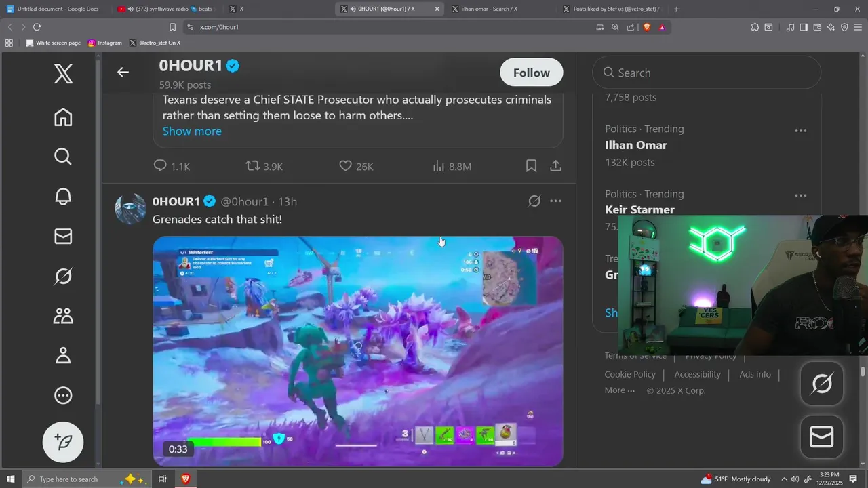This screenshot has width=868, height=488.
Task: Open White screen page bookmark
Action: pos(54,43)
